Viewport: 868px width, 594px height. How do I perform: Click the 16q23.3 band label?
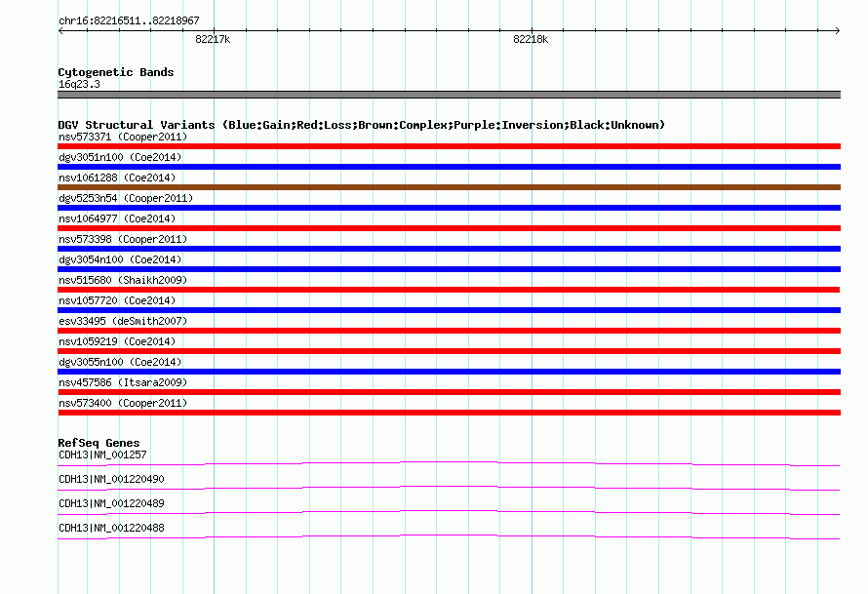pos(79,84)
